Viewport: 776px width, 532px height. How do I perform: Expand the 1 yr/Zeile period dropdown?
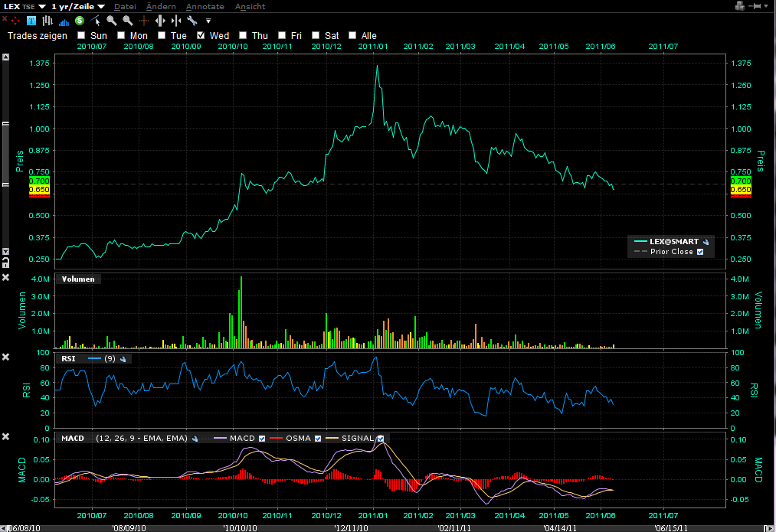click(x=101, y=7)
